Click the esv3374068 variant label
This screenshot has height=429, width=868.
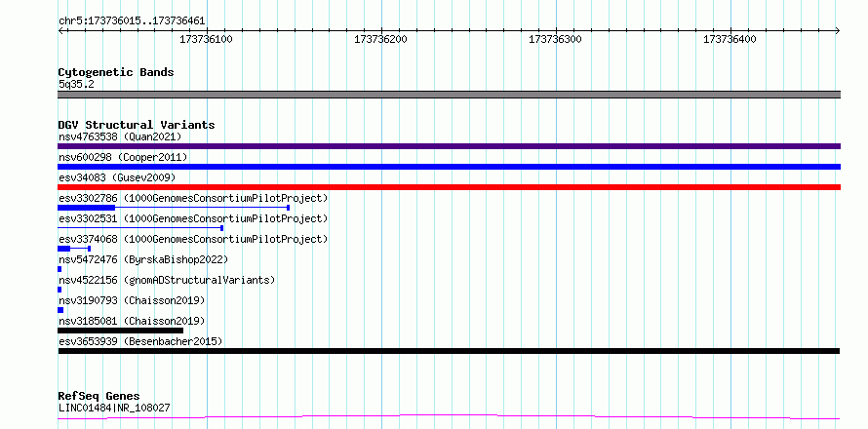pos(193,239)
